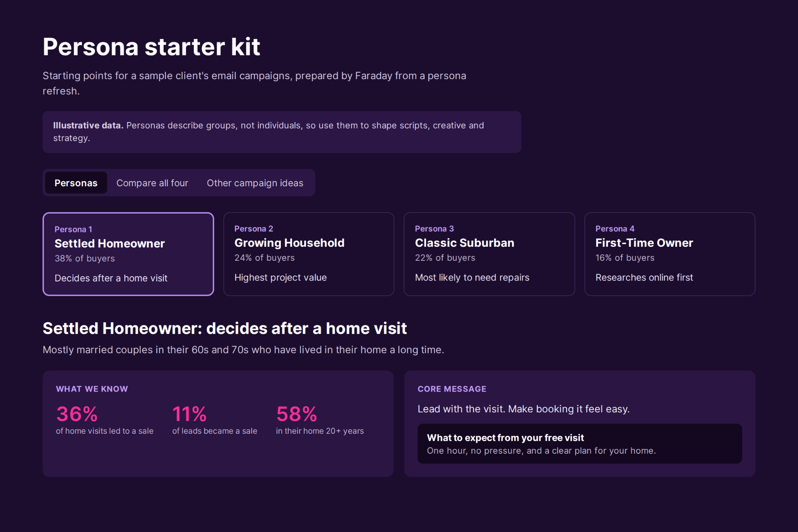Click the WHAT WE KNOW label
Screen dimensions: 798x532
click(x=92, y=389)
